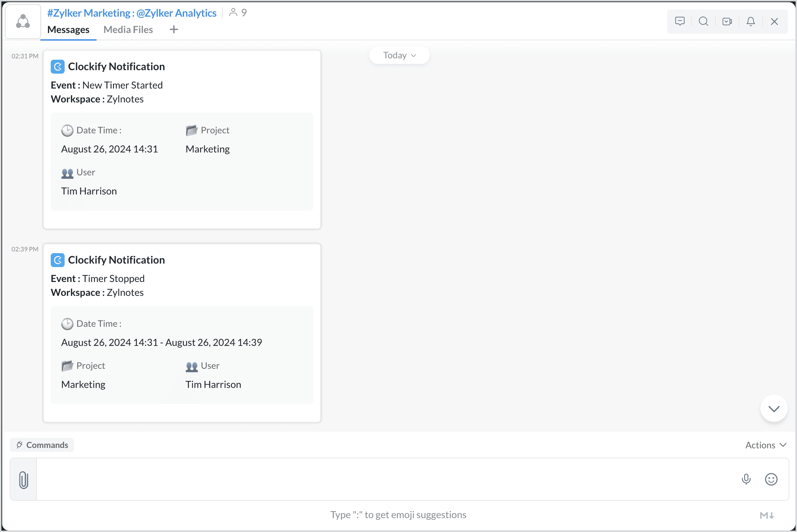Screen dimensions: 797x532
Task: Expand the Today date dropdown
Action: point(399,56)
